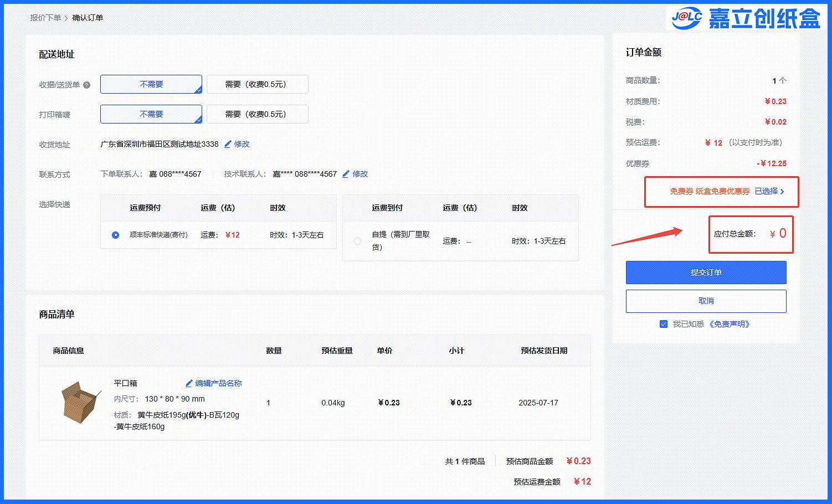Choose 需要 (收费0.5元) for 收据/送货单

257,84
